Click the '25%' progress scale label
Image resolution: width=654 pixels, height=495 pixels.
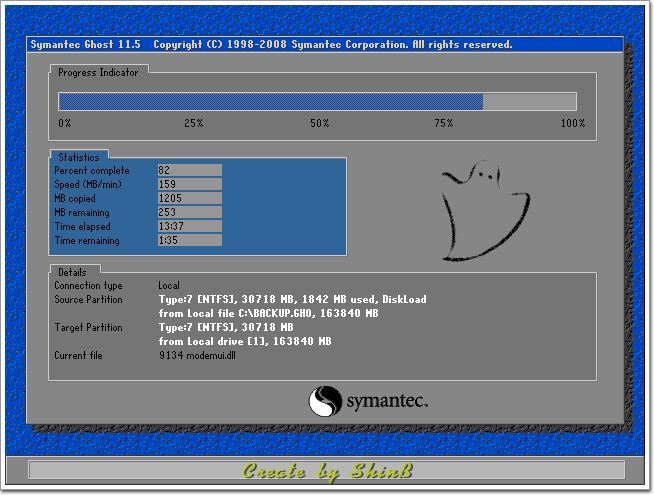(x=194, y=123)
